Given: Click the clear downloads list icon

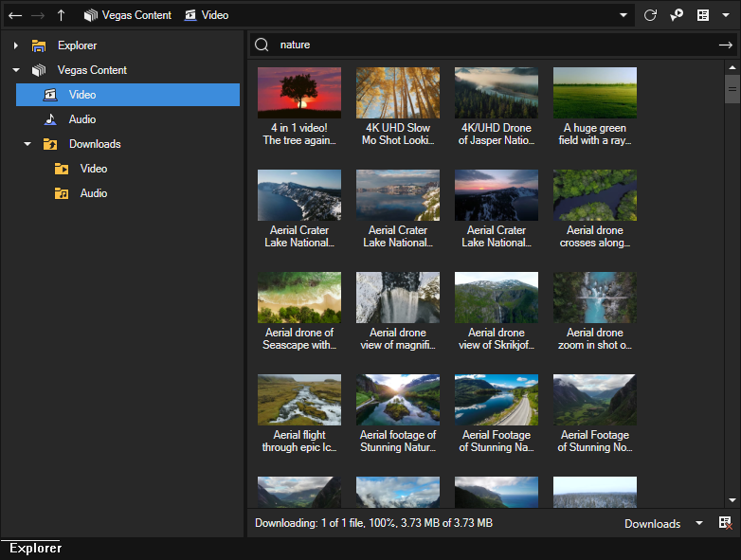Looking at the screenshot, I should point(726,523).
